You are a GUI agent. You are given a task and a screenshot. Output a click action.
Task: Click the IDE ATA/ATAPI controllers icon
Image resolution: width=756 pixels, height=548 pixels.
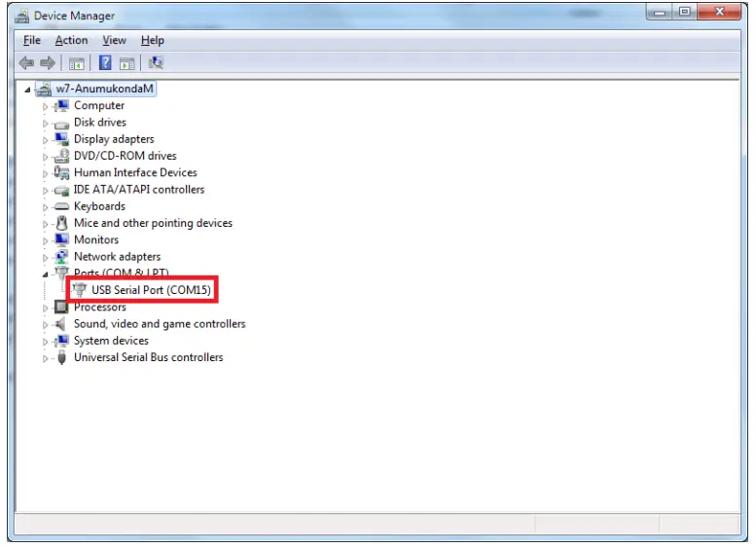pyautogui.click(x=61, y=191)
